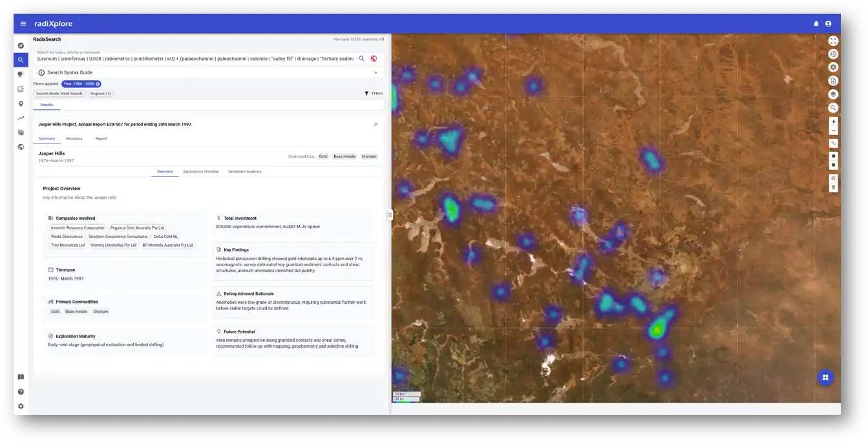Enter fullscreen map view

833,40
